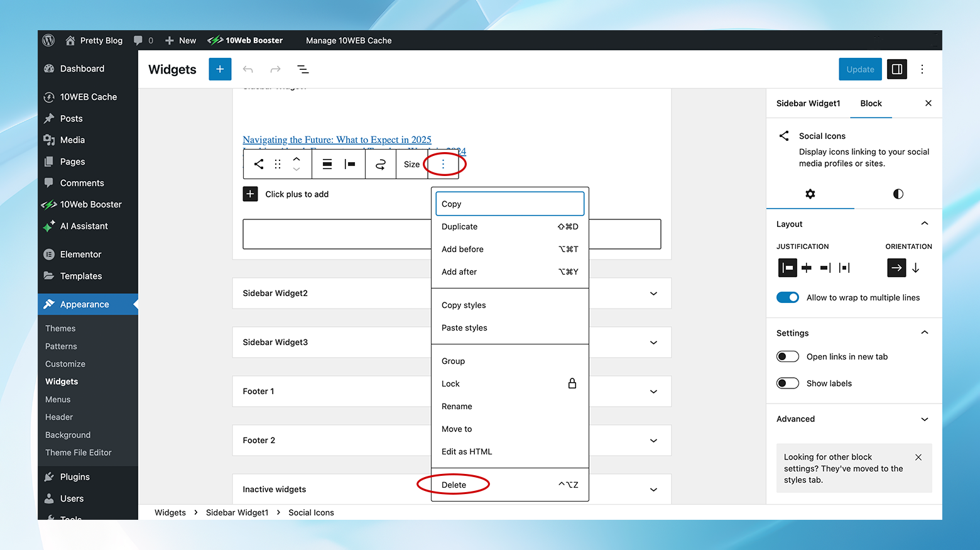Click the change alignment icon in block toolbar
Image resolution: width=980 pixels, height=550 pixels.
[327, 164]
